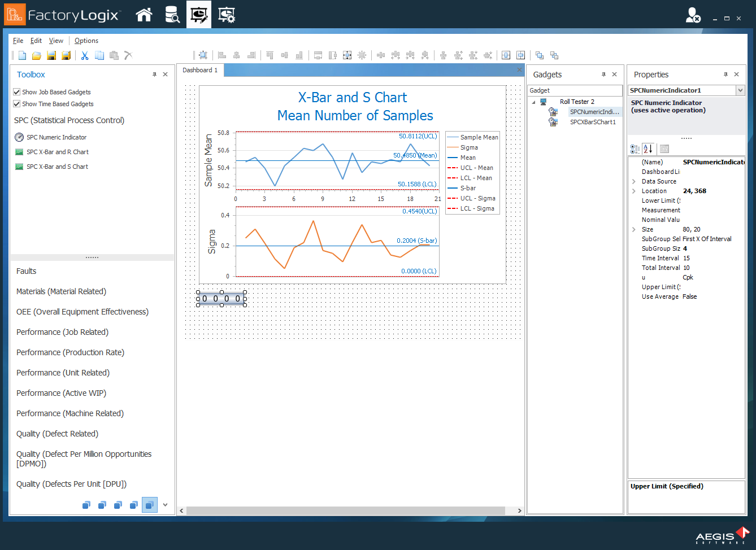Click the Open folder toolbar icon
Screen dimensions: 756x550
click(x=37, y=55)
